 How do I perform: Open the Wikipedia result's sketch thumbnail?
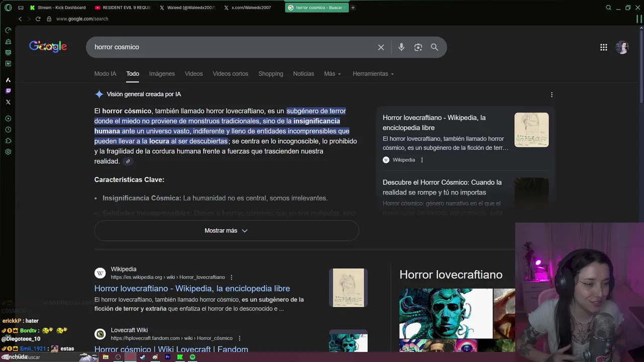[348, 288]
